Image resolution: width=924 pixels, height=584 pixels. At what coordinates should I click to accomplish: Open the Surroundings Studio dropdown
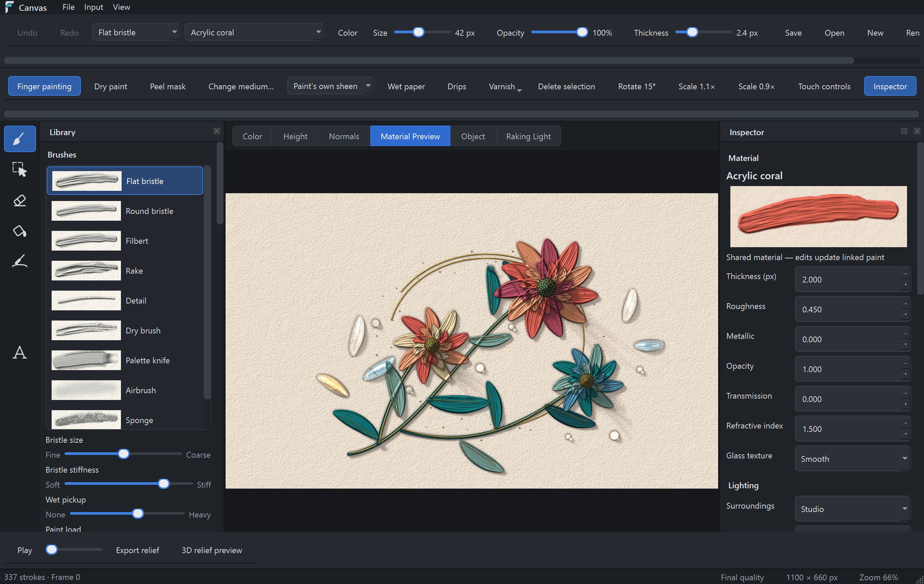tap(852, 509)
